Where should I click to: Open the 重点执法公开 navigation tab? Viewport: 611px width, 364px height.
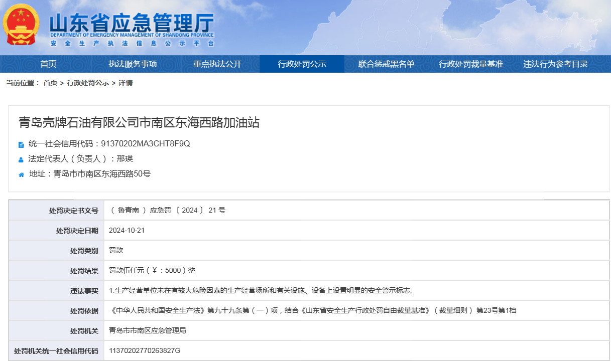217,64
